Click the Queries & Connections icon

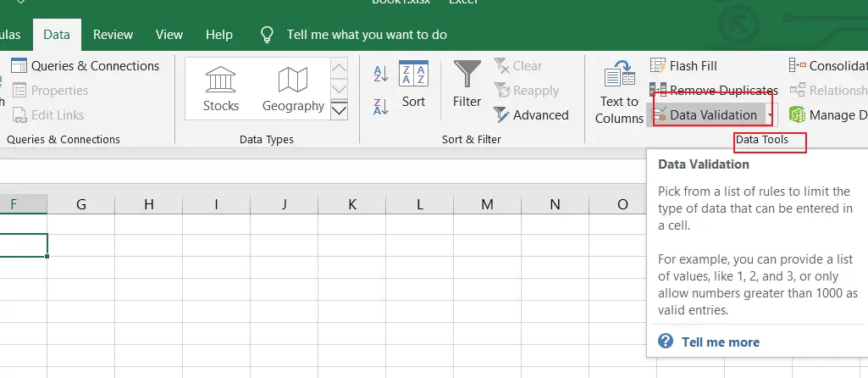pyautogui.click(x=19, y=65)
